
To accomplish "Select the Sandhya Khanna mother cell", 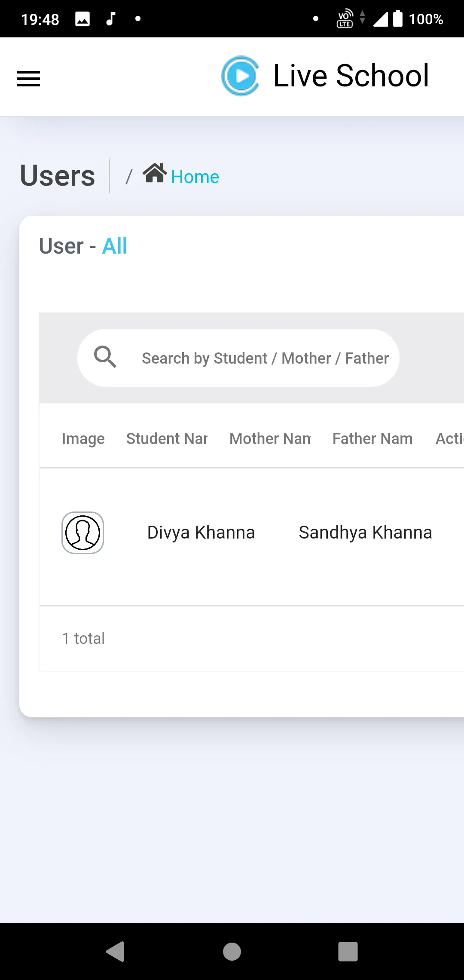I will pyautogui.click(x=365, y=533).
